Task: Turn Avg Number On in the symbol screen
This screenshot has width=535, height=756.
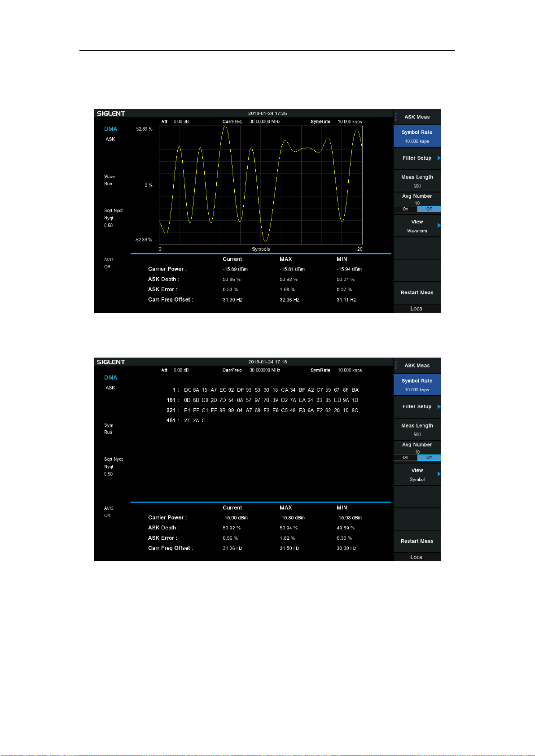Action: pos(405,458)
